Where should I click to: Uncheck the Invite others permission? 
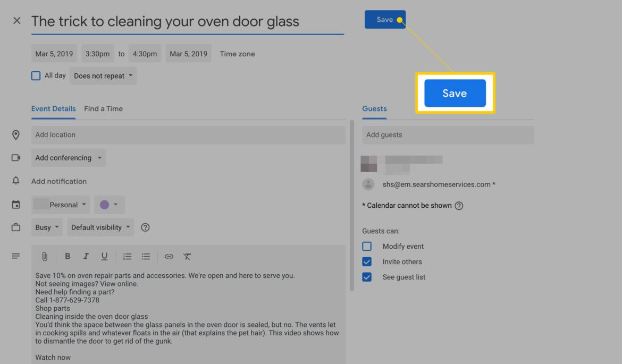coord(367,262)
